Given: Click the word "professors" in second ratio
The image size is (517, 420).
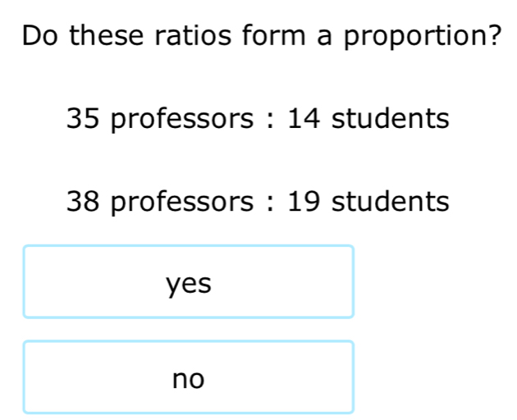Looking at the screenshot, I should pos(182,203).
